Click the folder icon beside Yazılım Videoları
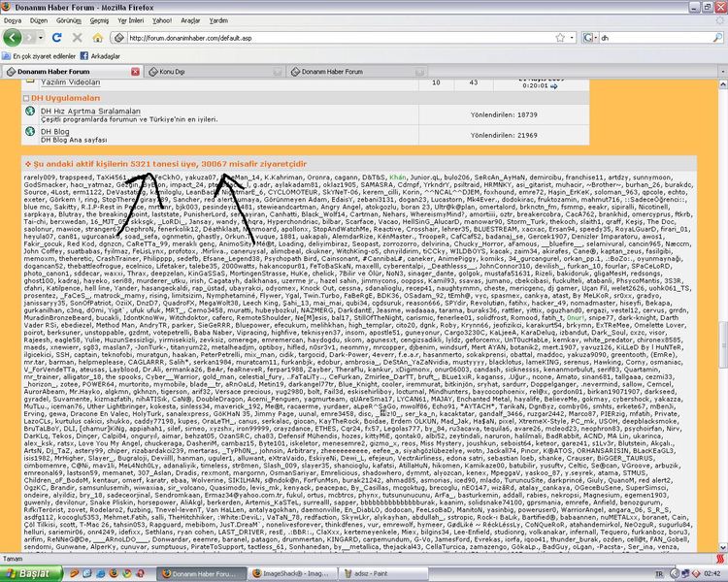The height and width of the screenshot is (582, 728). (x=30, y=81)
